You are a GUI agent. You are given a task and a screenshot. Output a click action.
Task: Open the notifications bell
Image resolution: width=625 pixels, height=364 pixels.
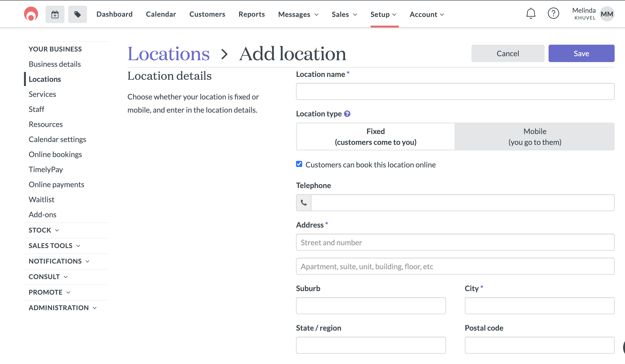pos(530,14)
